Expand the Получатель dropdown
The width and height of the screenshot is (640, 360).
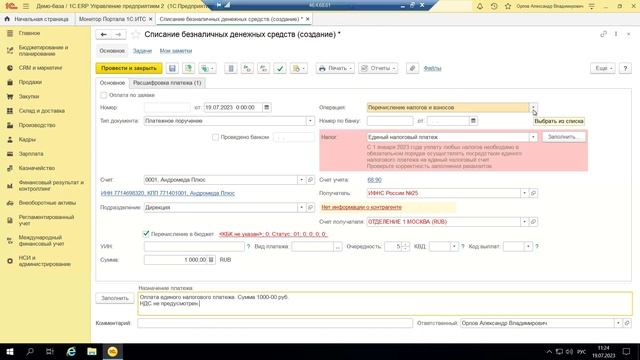524,193
